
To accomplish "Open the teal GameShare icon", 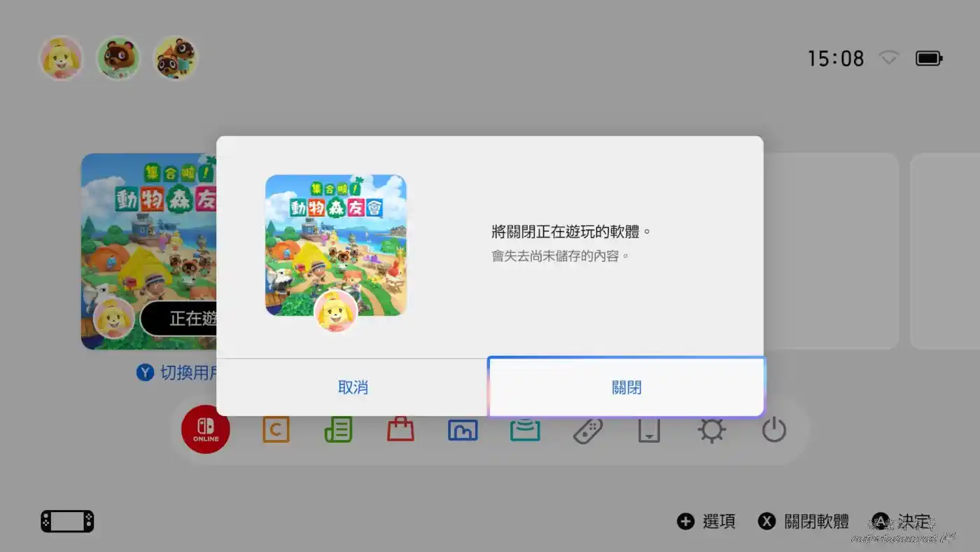I will [525, 429].
